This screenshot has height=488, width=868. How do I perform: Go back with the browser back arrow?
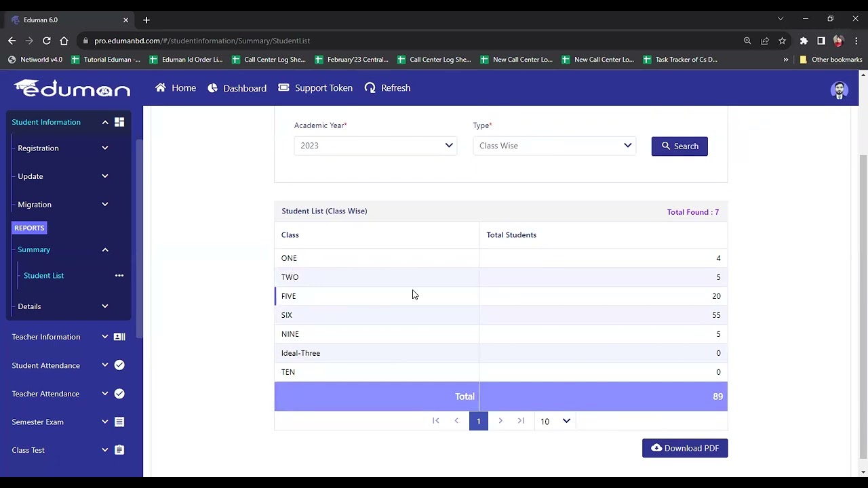coord(12,41)
